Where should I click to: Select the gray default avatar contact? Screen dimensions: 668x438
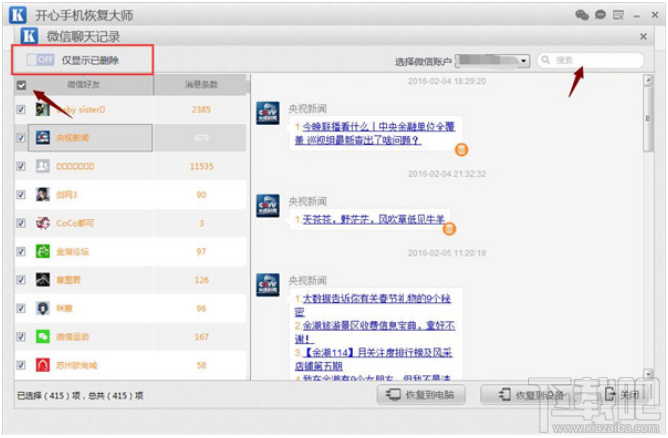click(43, 166)
